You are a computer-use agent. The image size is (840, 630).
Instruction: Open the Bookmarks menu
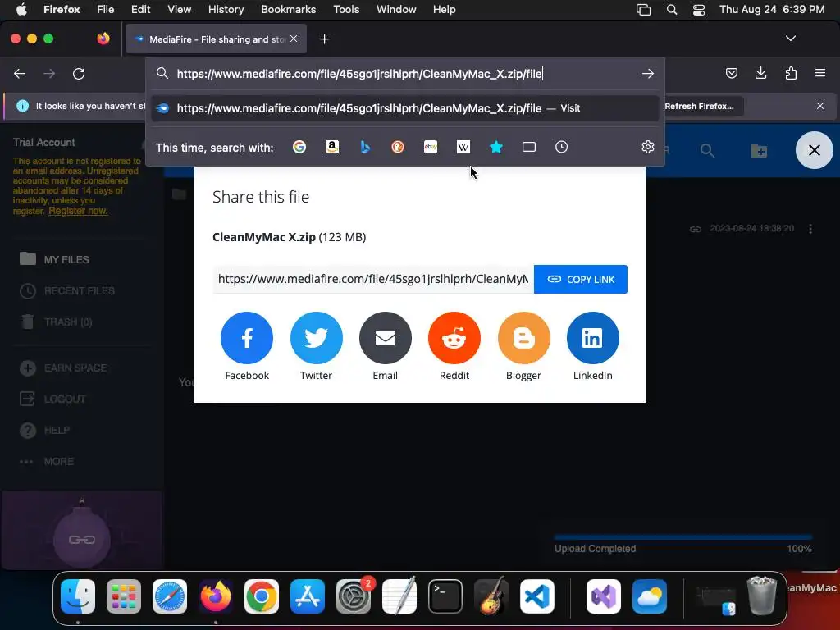point(288,9)
